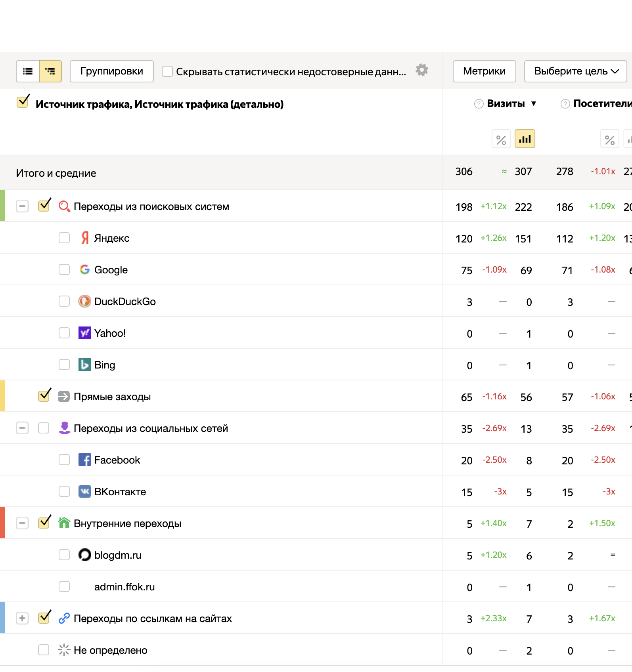The image size is (632, 672).
Task: Collapse the Переходы из поисковых систем group
Action: 22,206
